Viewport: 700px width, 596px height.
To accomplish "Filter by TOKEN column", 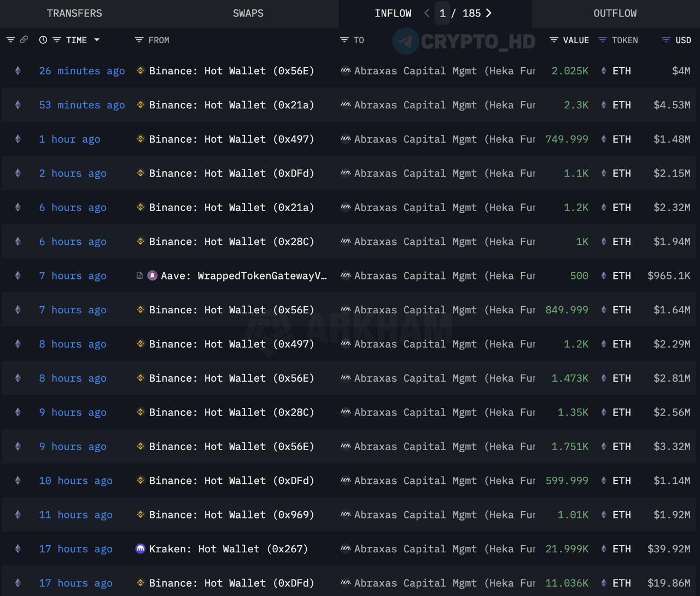I will (x=603, y=40).
